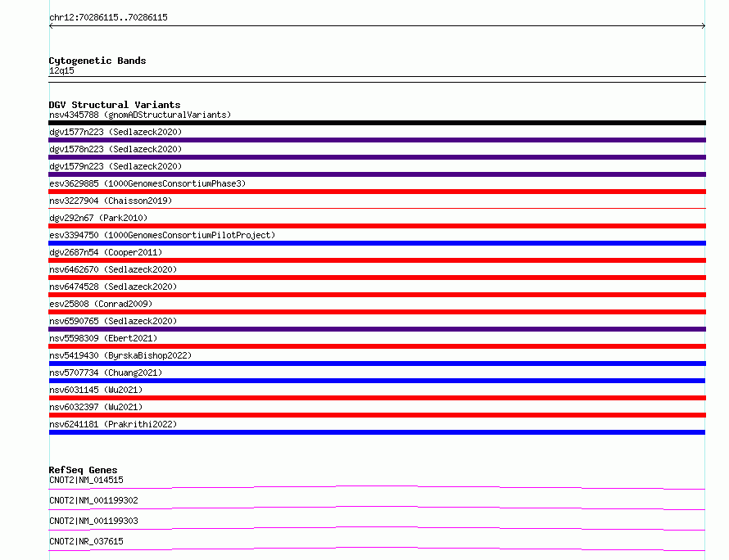Open variant nsv6031145 (Wu2021)
Image resolution: width=729 pixels, height=560 pixels.
[96, 390]
